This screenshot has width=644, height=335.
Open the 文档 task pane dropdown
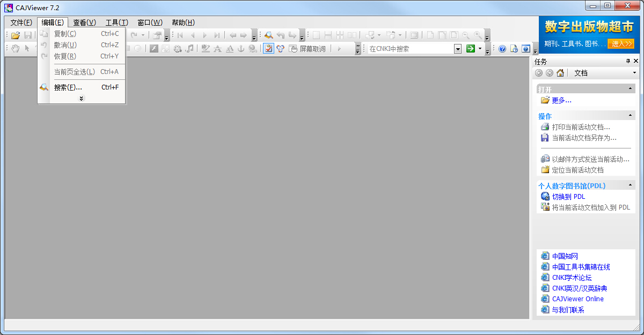pos(634,73)
